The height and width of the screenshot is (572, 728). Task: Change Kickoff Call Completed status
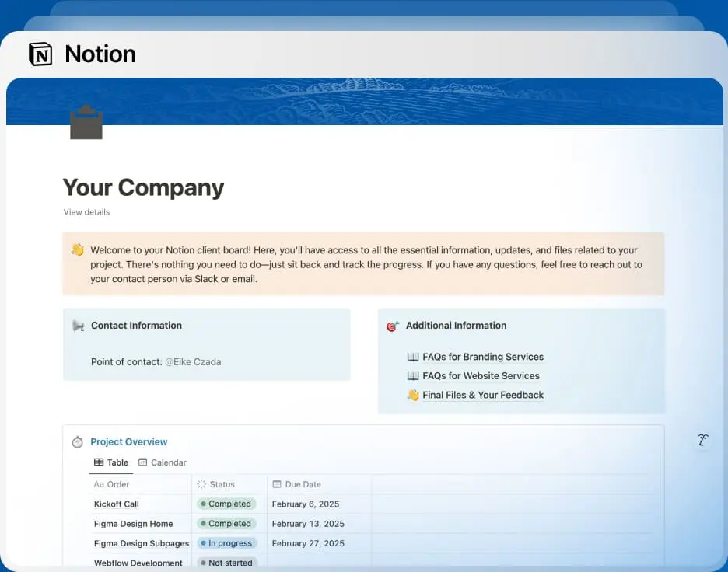pyautogui.click(x=226, y=504)
